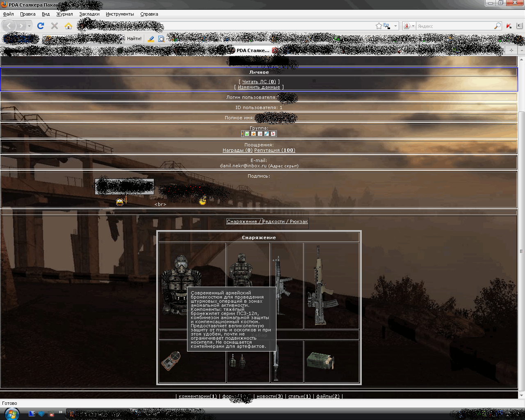The width and height of the screenshot is (525, 420).
Task: Open the address bar dropdown arrow
Action: coord(396,26)
